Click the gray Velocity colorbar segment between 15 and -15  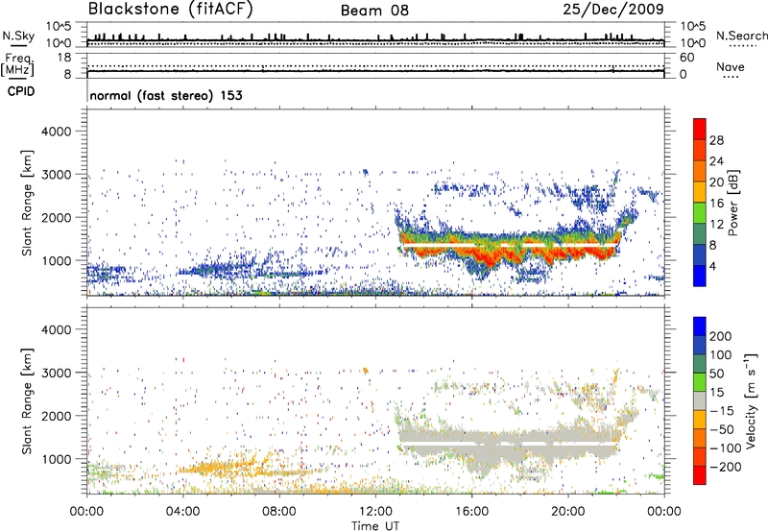(700, 400)
